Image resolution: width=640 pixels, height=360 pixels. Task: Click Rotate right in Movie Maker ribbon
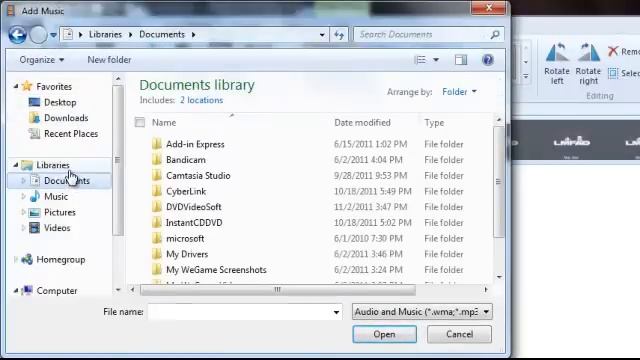click(x=588, y=64)
